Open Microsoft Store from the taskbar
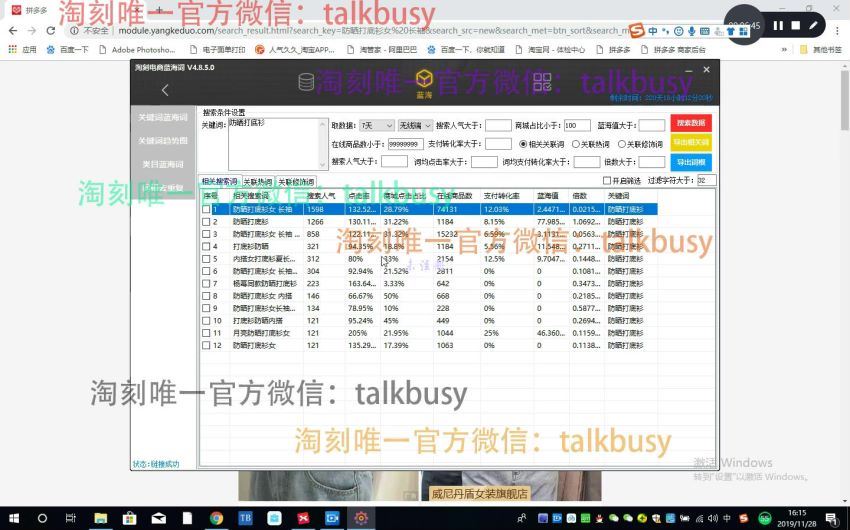Screen dimensions: 850x530 point(130,519)
